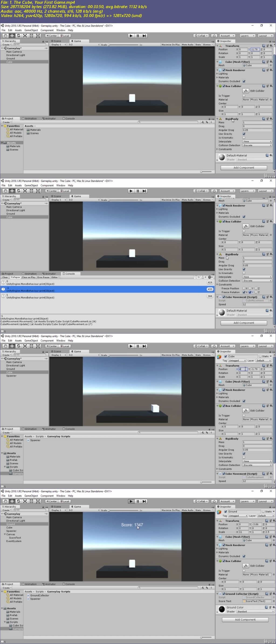Enable Freeze Position Z checkbox
Image resolution: width=276 pixels, height=644 pixels.
(256, 288)
